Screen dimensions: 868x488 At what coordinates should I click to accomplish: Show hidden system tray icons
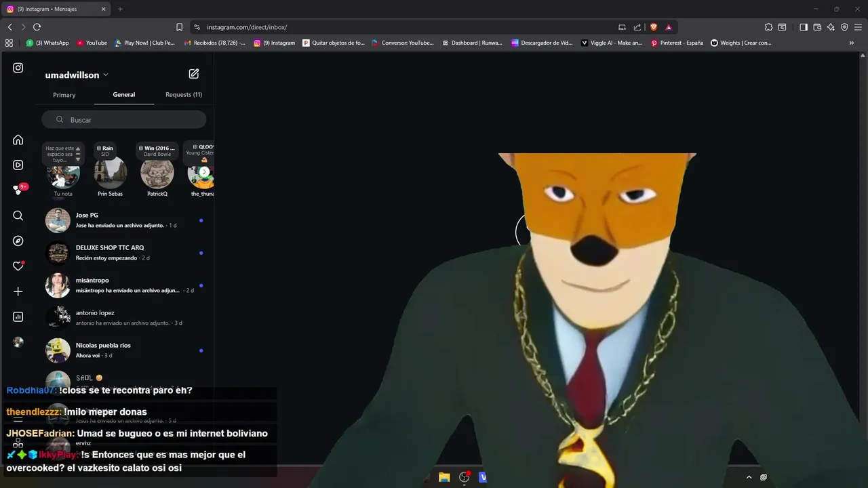pos(749,477)
